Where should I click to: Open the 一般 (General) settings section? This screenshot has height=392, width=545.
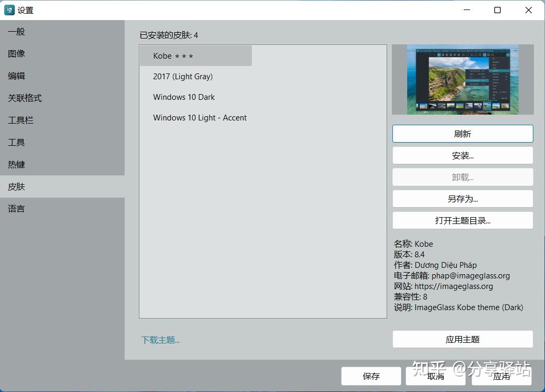16,31
